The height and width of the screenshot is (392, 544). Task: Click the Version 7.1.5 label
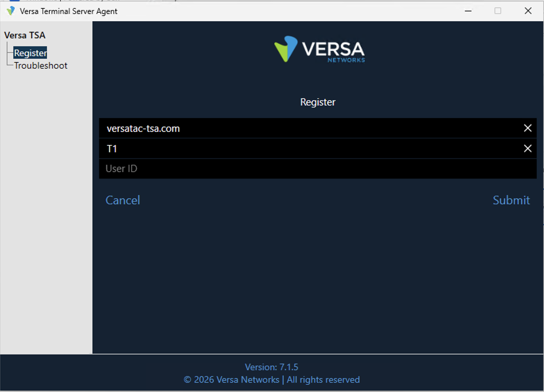click(x=272, y=367)
